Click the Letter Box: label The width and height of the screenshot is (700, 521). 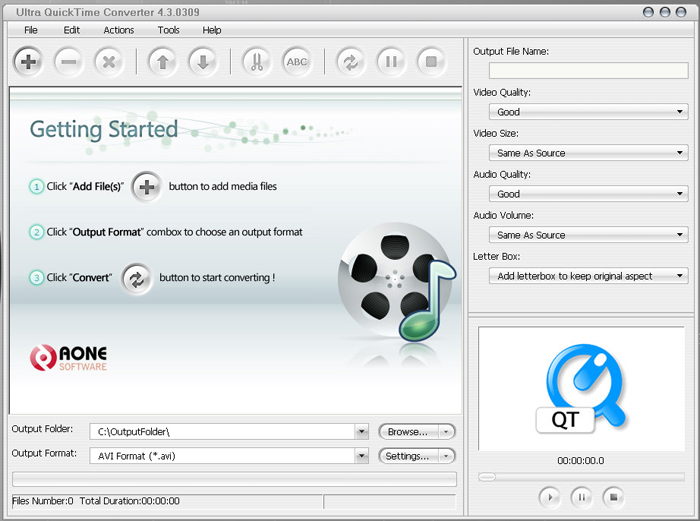(496, 256)
